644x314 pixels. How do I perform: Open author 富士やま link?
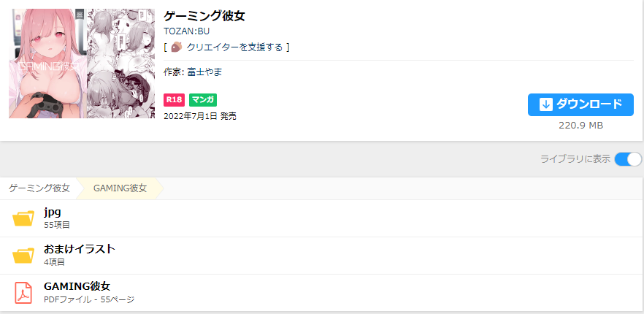tap(205, 72)
